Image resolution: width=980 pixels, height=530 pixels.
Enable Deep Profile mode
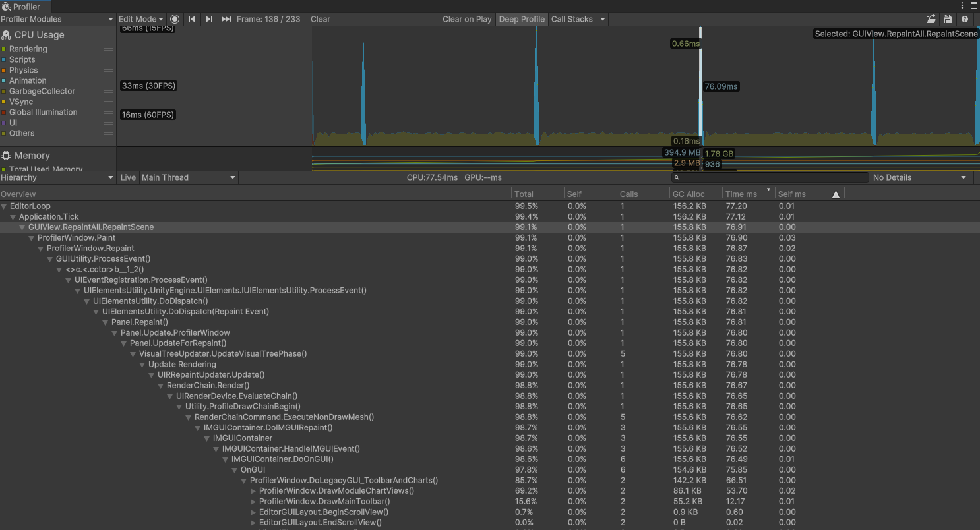point(522,19)
